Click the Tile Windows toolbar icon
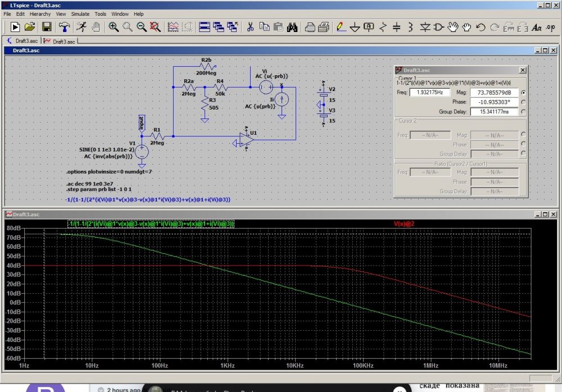The height and width of the screenshot is (392, 562). (x=204, y=26)
